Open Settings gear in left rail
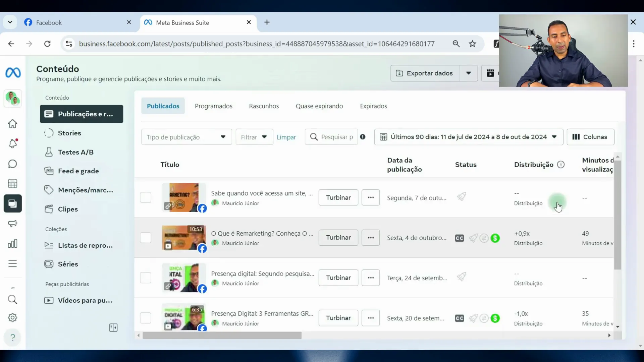Viewport: 644px width, 362px height. [x=12, y=317]
